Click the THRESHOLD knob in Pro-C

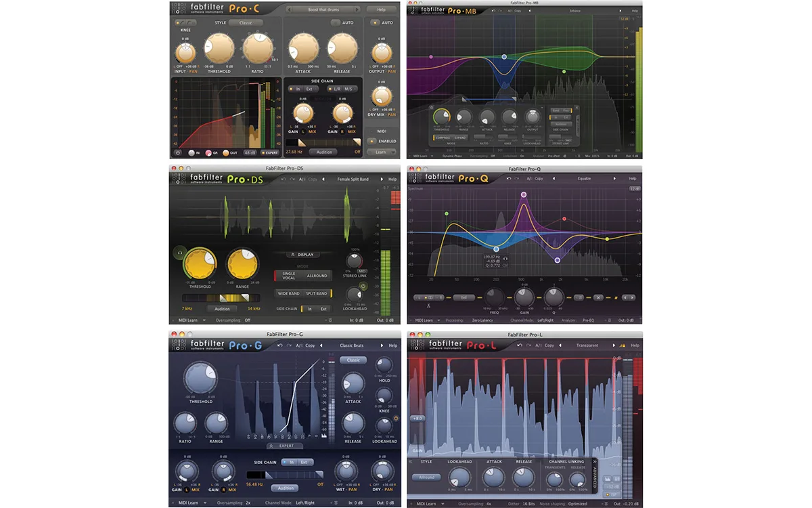219,48
